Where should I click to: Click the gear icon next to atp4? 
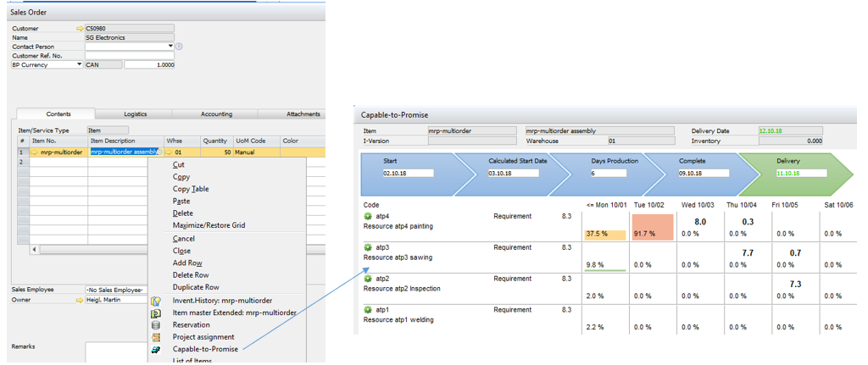coord(369,217)
